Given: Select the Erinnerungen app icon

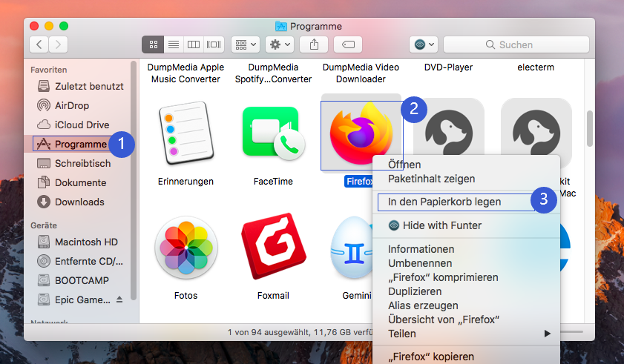Looking at the screenshot, I should (x=185, y=133).
